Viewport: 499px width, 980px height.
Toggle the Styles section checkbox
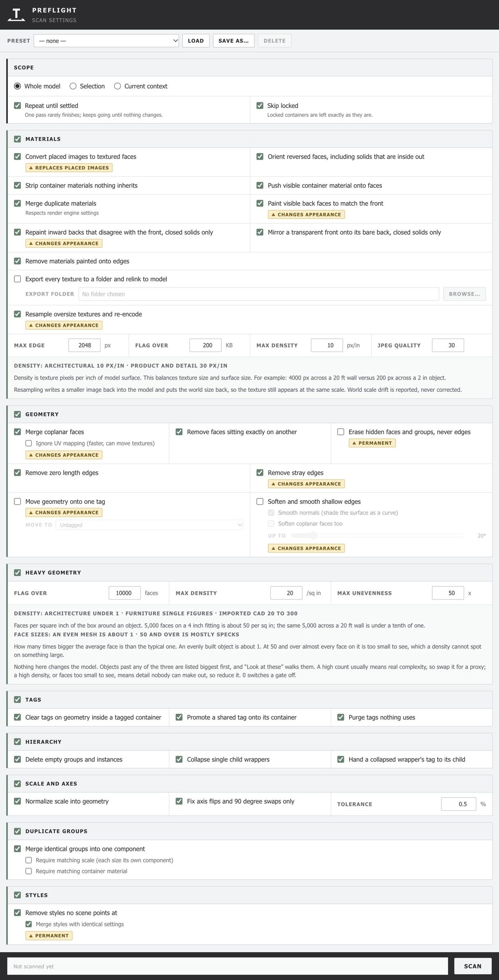pyautogui.click(x=18, y=895)
